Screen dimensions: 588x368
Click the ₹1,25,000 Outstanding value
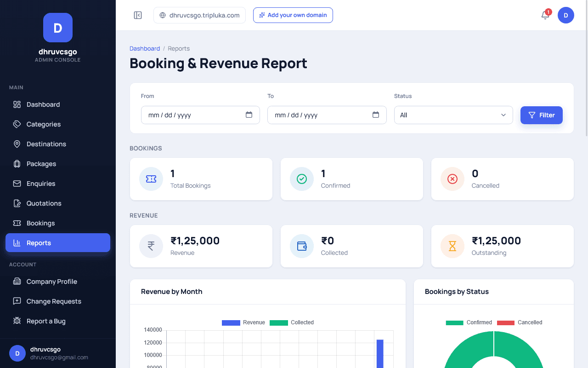[x=496, y=241]
